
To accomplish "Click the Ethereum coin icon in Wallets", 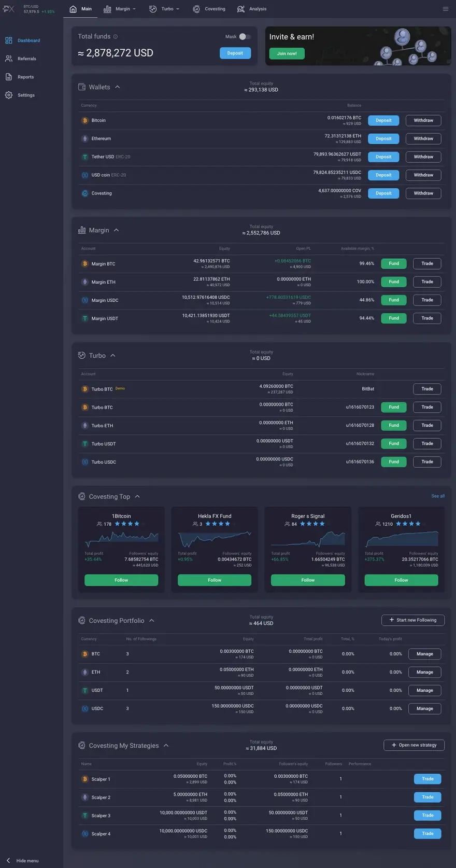I will tap(85, 138).
